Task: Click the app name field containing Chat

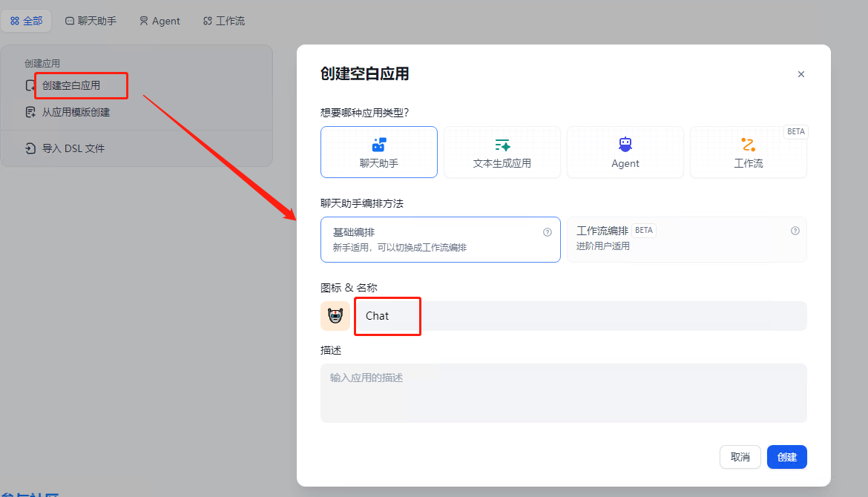Action: coord(579,316)
